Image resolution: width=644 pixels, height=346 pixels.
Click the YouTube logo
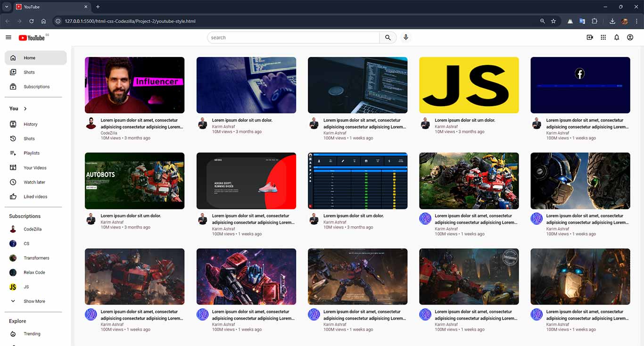coord(32,38)
